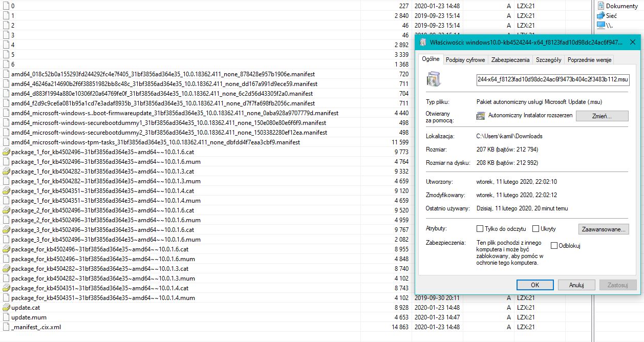
Task: Click the catalog icon of package_1_for_kb4504351 1.4.cat
Action: (x=6, y=190)
